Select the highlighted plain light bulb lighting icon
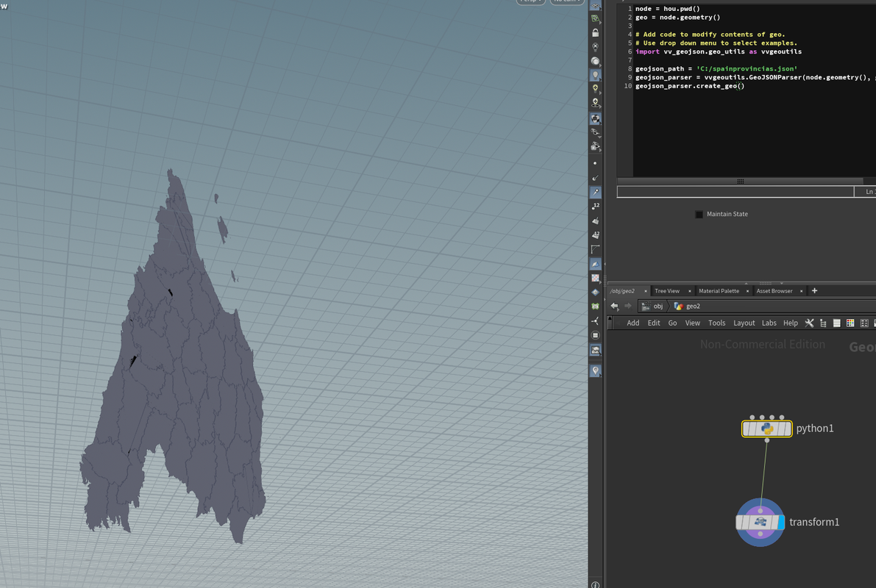Screen dimensions: 876x588 [x=596, y=75]
